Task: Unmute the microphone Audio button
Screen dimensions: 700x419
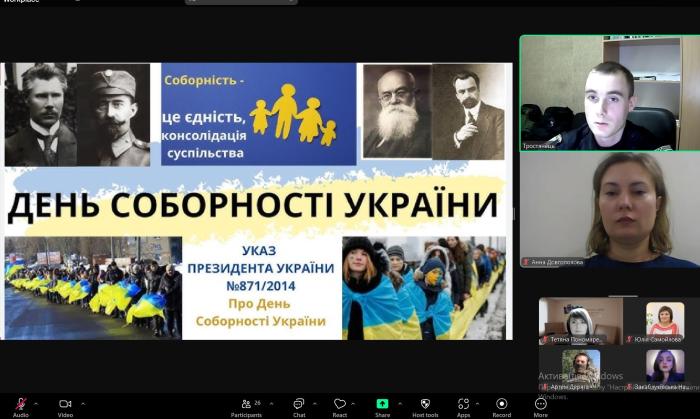Action: point(20,404)
